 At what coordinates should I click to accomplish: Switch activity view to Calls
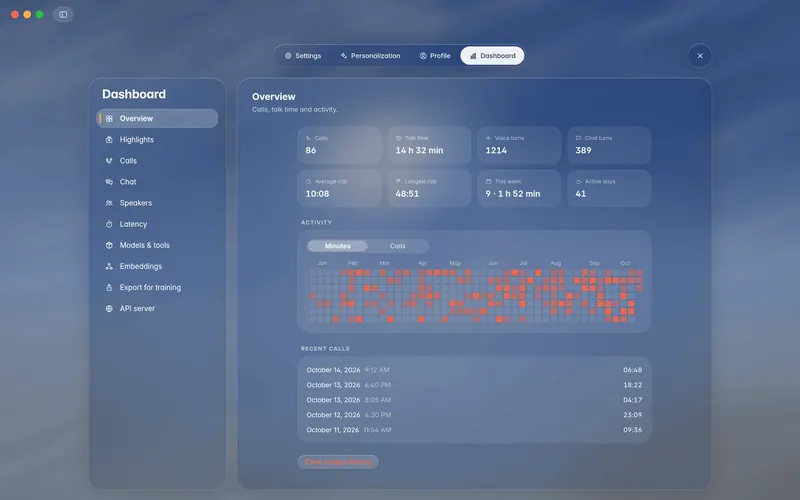(397, 246)
